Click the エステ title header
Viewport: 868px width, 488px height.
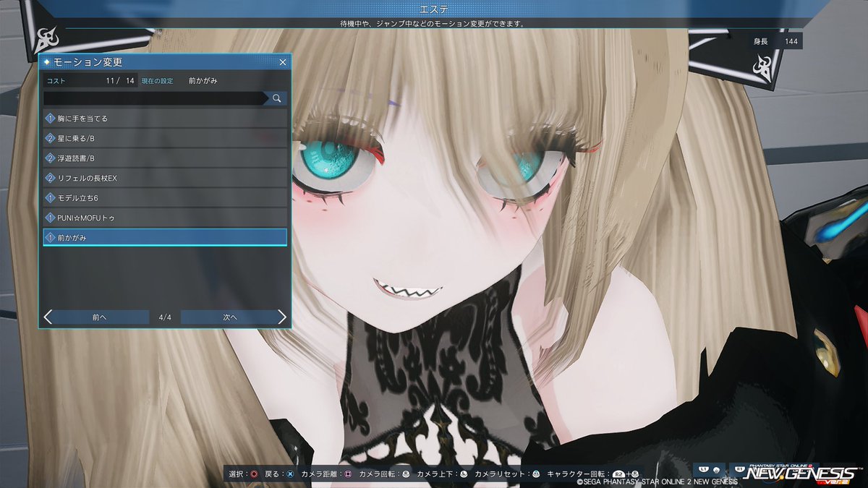434,9
